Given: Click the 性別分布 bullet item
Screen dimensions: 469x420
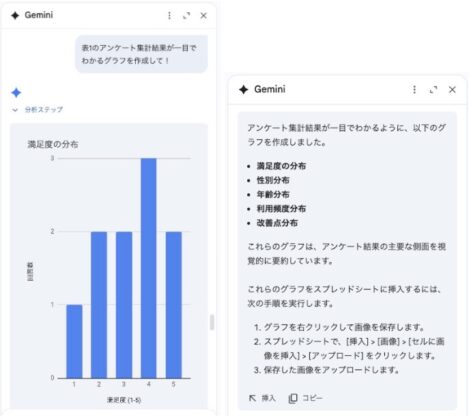Looking at the screenshot, I should (273, 180).
